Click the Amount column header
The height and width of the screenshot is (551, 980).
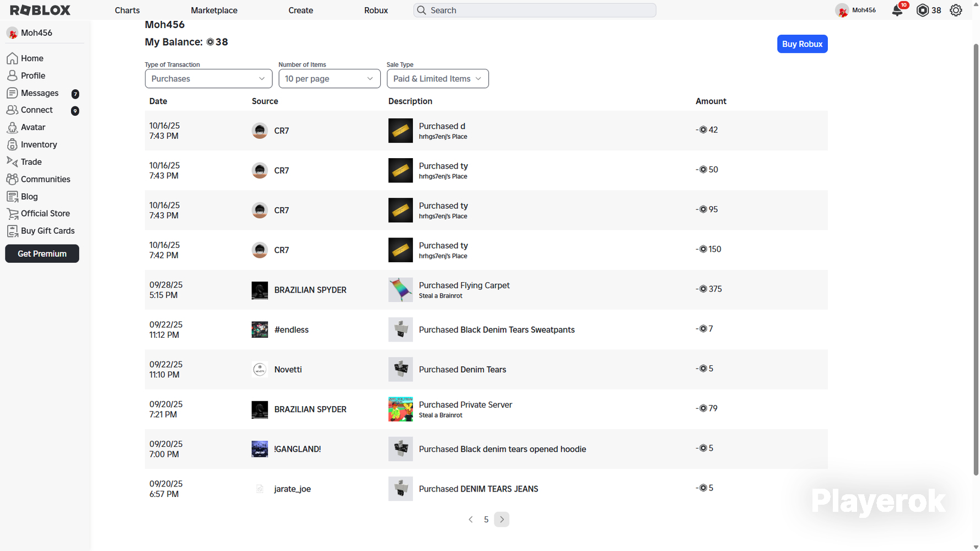(x=711, y=101)
